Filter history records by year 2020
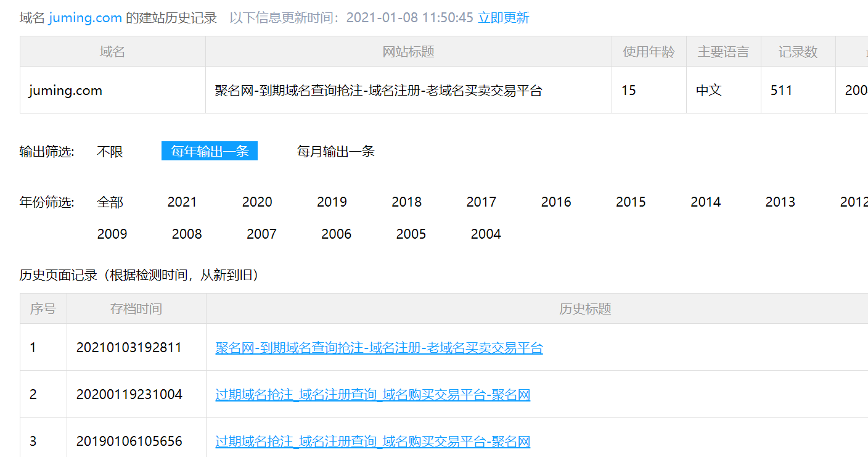 [257, 202]
